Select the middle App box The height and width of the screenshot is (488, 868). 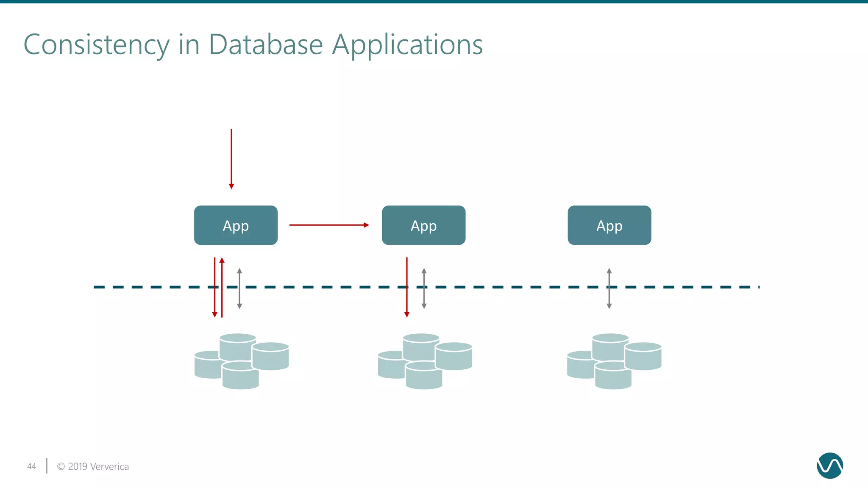(x=423, y=225)
